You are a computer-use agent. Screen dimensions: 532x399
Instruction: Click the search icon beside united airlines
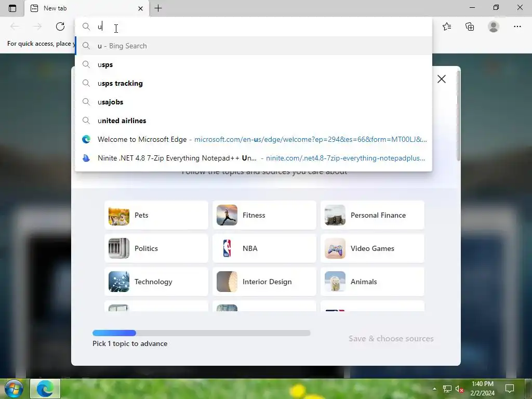point(86,121)
